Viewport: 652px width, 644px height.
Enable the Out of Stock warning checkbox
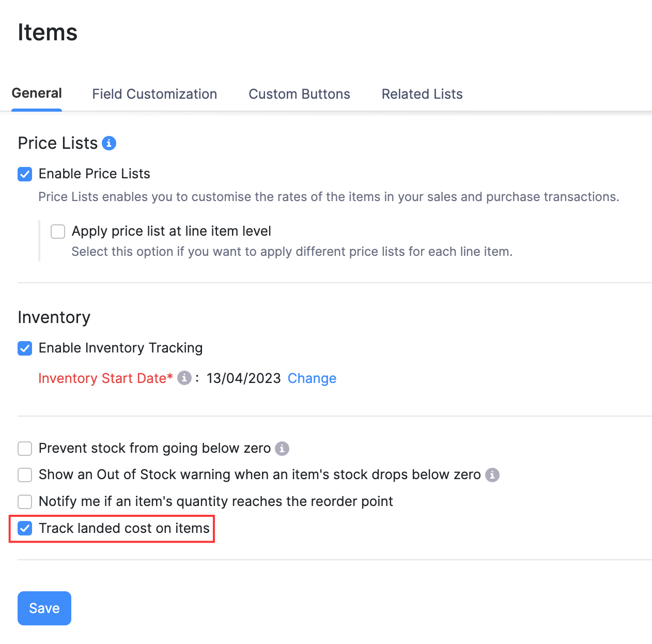coord(25,474)
